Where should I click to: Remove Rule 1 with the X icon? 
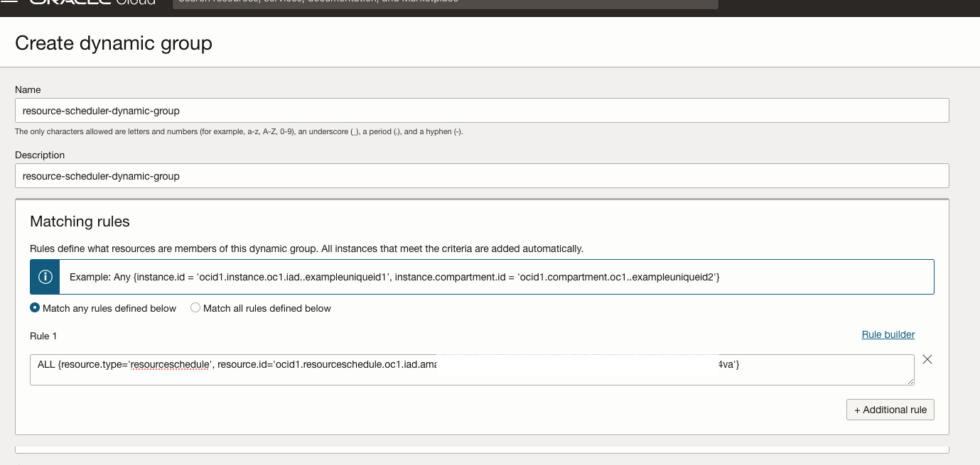[927, 359]
